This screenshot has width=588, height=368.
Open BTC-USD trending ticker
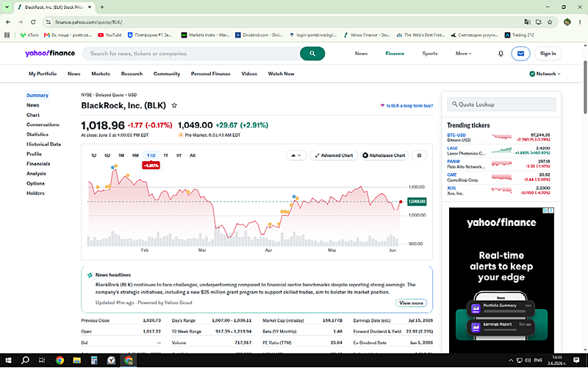tap(456, 135)
